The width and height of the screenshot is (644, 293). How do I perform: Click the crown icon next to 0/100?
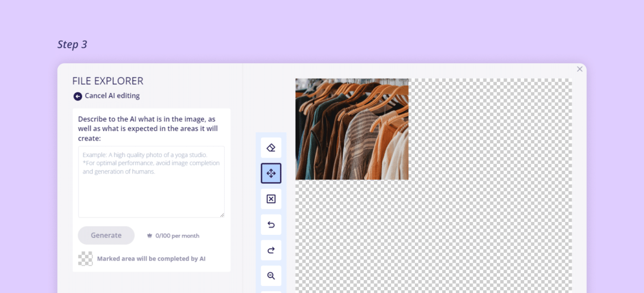coord(149,236)
